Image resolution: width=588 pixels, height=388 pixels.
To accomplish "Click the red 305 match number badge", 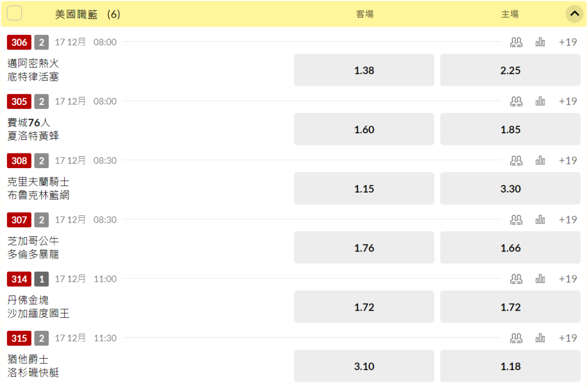I will [x=19, y=101].
